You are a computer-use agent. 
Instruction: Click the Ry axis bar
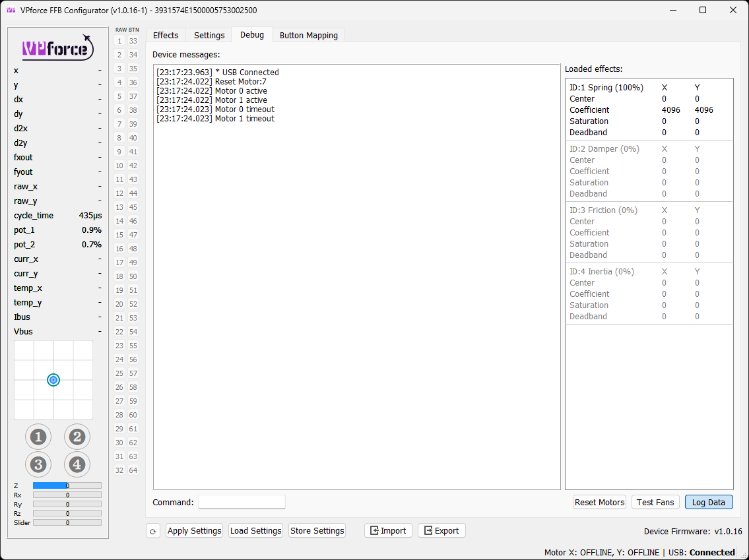point(67,504)
